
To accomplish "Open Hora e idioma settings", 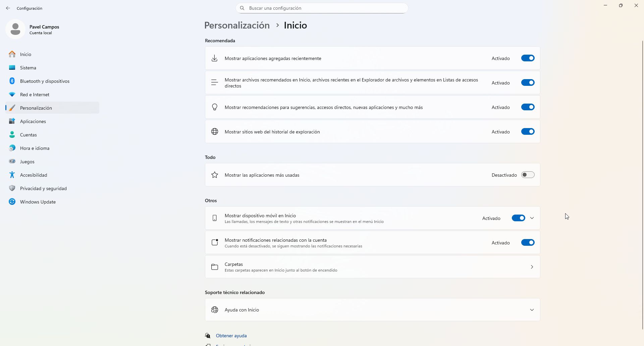I will pyautogui.click(x=52, y=148).
